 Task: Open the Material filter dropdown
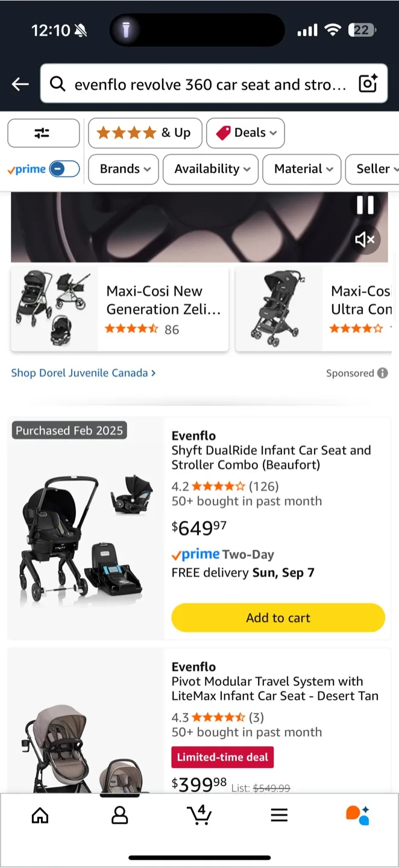302,169
